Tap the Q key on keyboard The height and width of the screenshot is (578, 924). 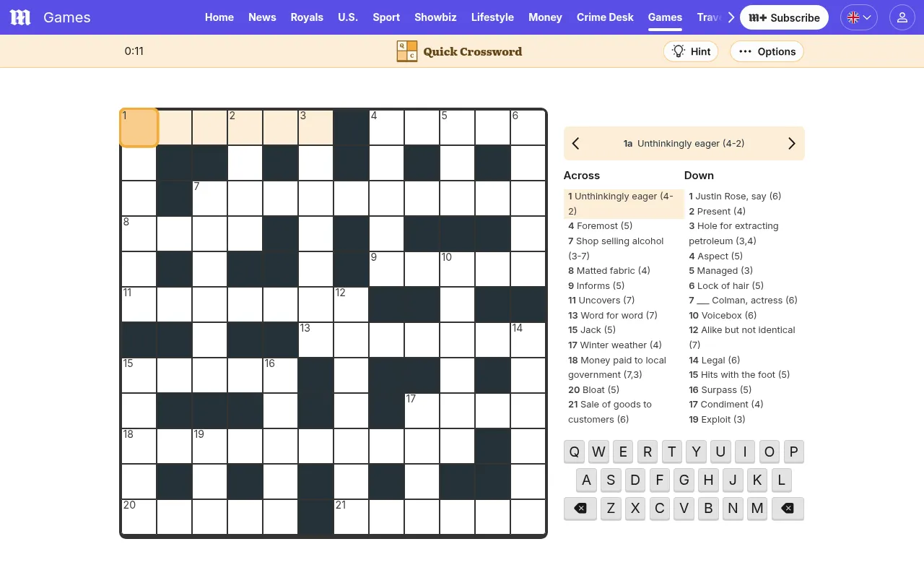[x=575, y=452]
